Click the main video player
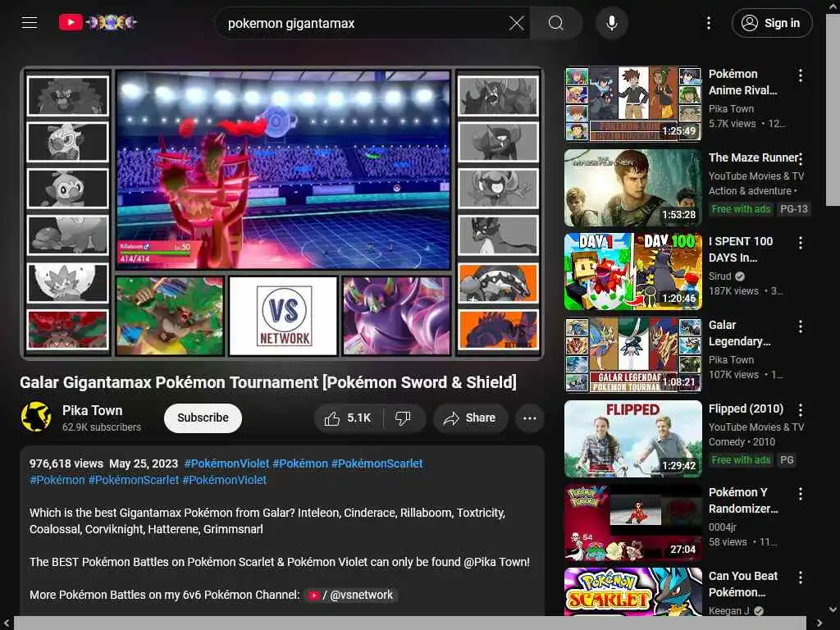 coord(282,212)
